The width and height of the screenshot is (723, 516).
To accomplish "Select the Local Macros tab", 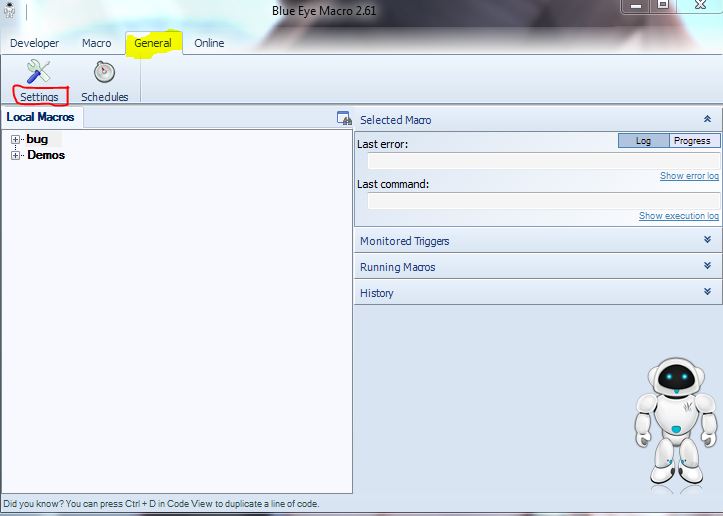I will [41, 117].
